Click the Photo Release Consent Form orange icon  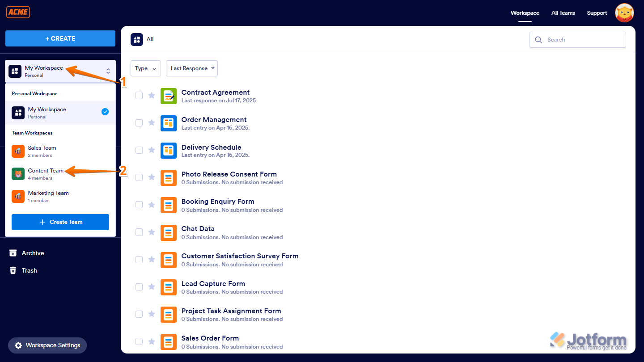click(169, 177)
